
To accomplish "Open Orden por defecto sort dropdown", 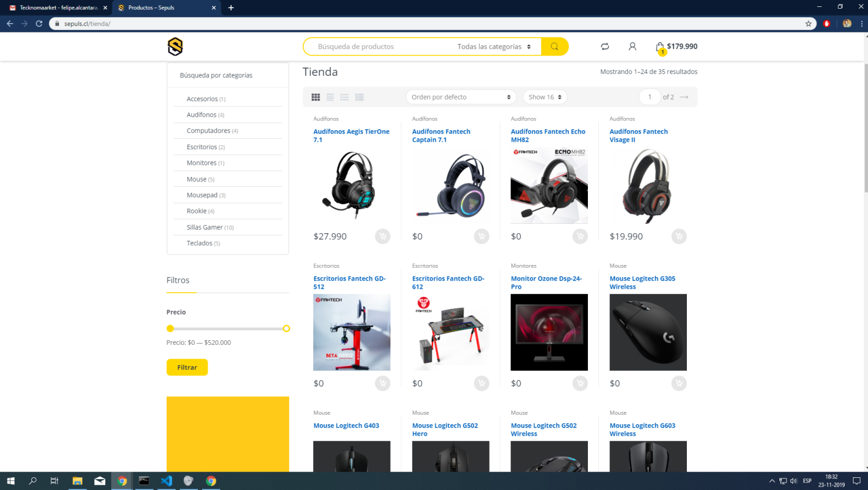I will coord(461,97).
